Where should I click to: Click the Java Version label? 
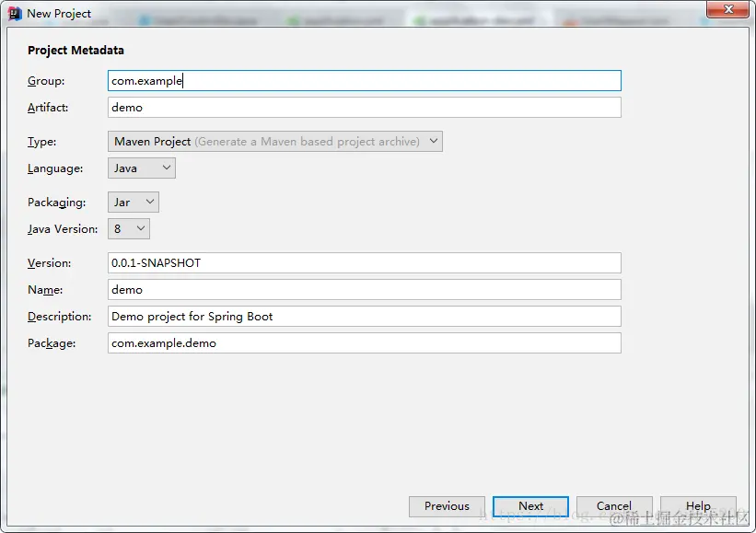63,229
